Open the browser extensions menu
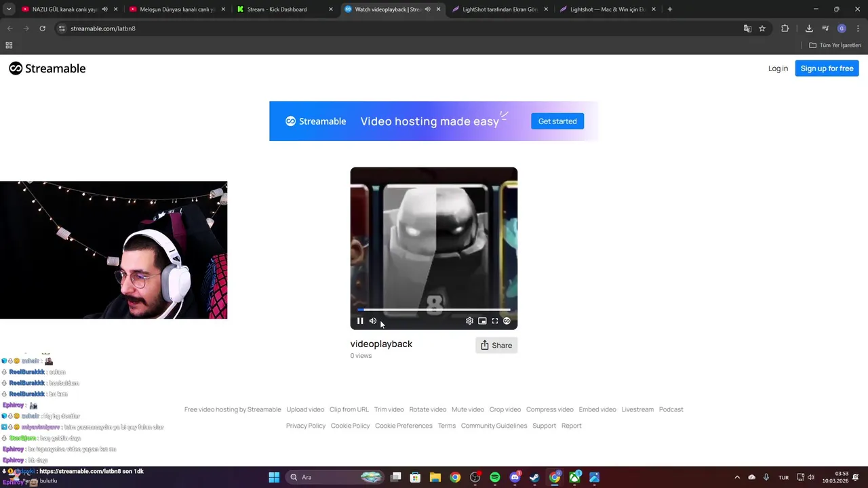 tap(785, 28)
